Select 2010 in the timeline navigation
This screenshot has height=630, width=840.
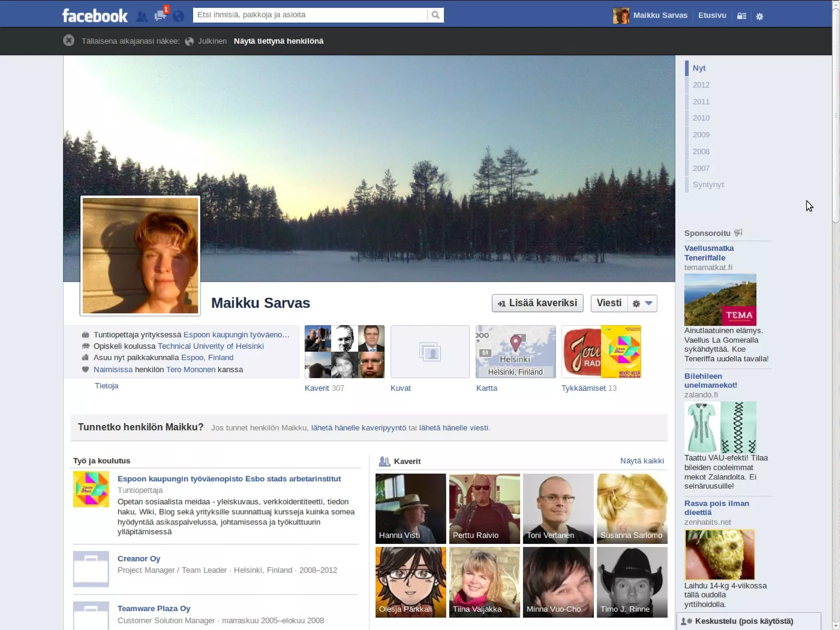tap(701, 118)
